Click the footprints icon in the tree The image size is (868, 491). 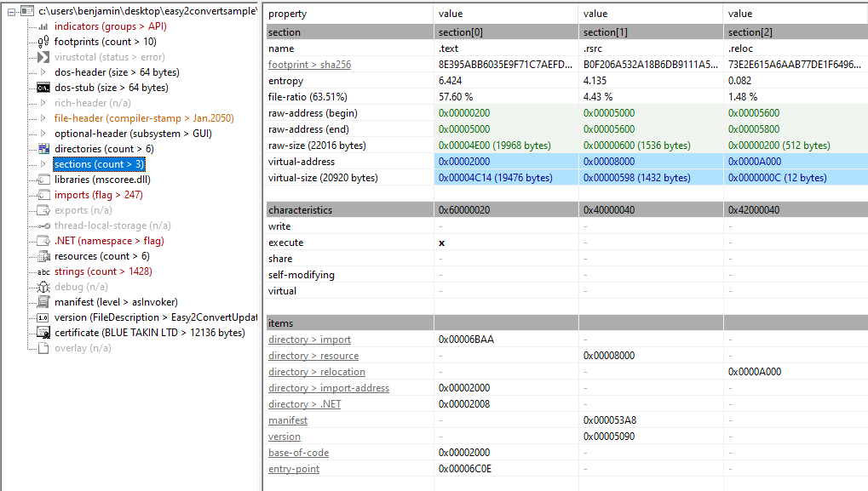pyautogui.click(x=43, y=42)
